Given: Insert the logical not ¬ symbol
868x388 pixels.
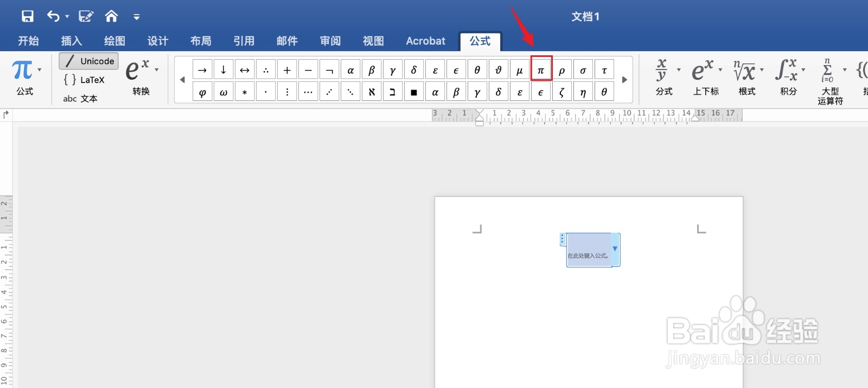Looking at the screenshot, I should click(329, 70).
